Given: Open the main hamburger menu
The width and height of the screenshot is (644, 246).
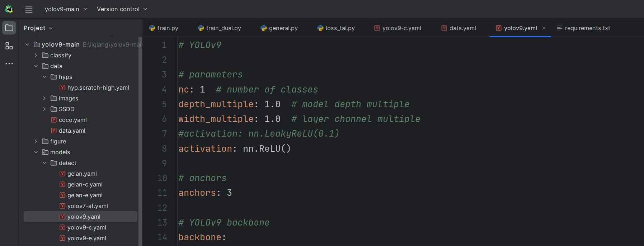Looking at the screenshot, I should pyautogui.click(x=29, y=9).
